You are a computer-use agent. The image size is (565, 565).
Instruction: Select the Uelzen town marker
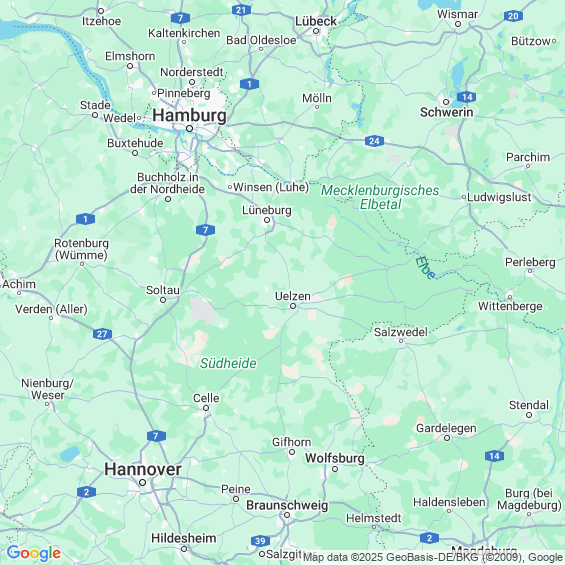click(x=293, y=306)
